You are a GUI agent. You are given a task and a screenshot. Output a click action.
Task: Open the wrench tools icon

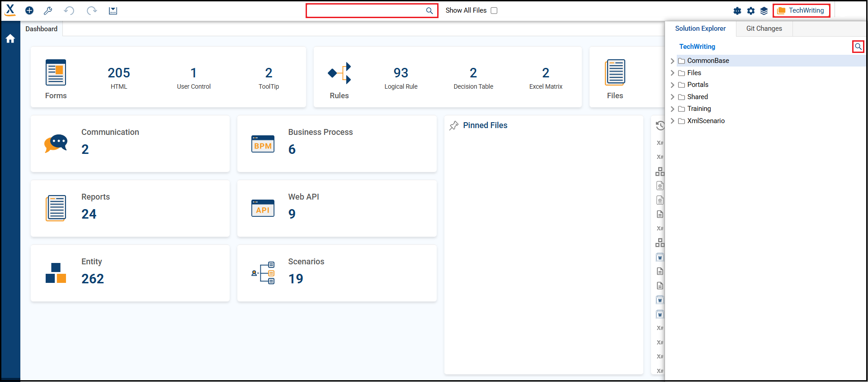(48, 10)
